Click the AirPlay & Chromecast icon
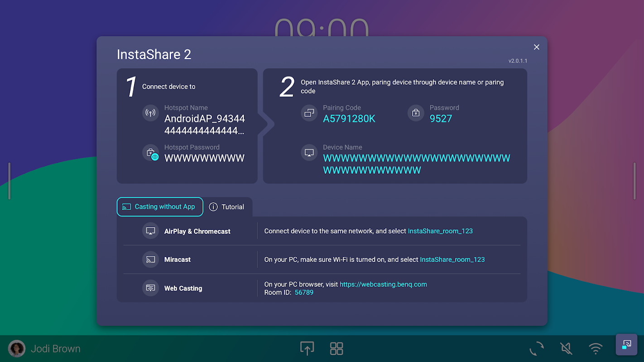The image size is (644, 362). pos(150,231)
